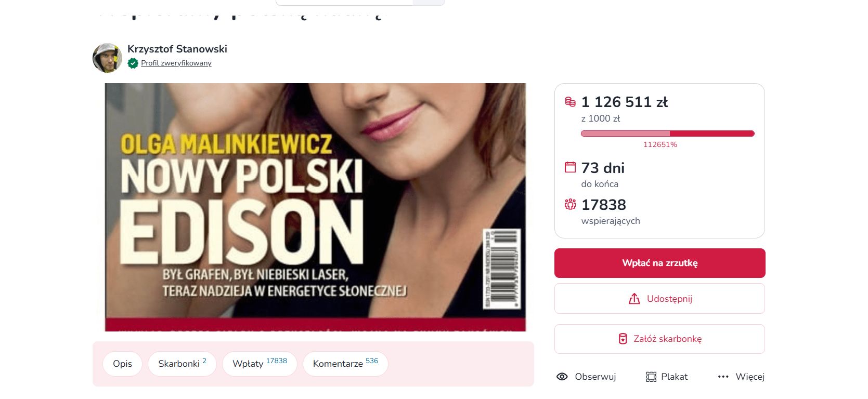The width and height of the screenshot is (868, 399).
Task: Click Krzysztof Stanowski's profile avatar
Action: point(107,58)
